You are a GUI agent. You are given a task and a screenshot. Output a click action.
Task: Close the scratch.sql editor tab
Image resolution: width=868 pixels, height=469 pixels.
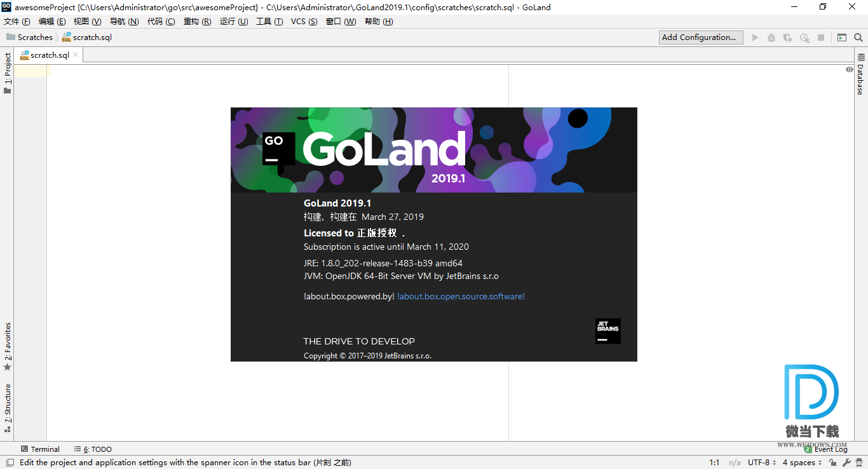(x=76, y=55)
